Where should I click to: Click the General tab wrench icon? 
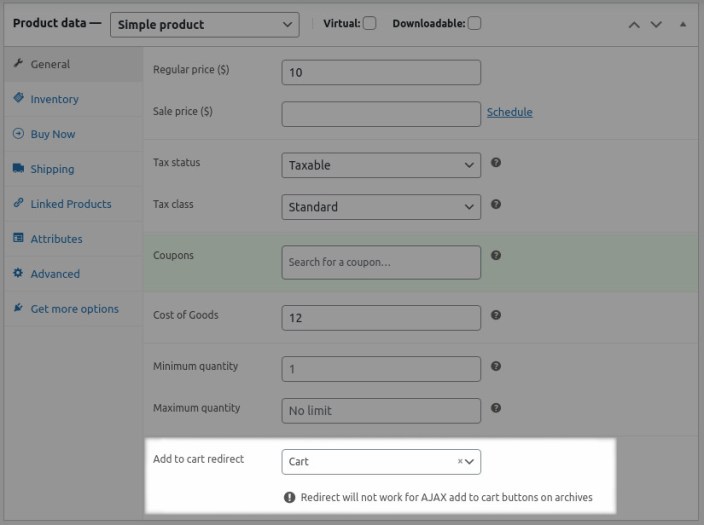tap(18, 63)
